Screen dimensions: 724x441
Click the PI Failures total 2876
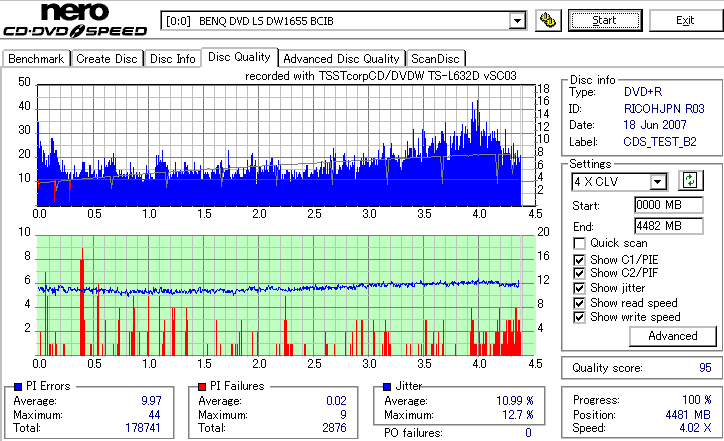point(334,428)
